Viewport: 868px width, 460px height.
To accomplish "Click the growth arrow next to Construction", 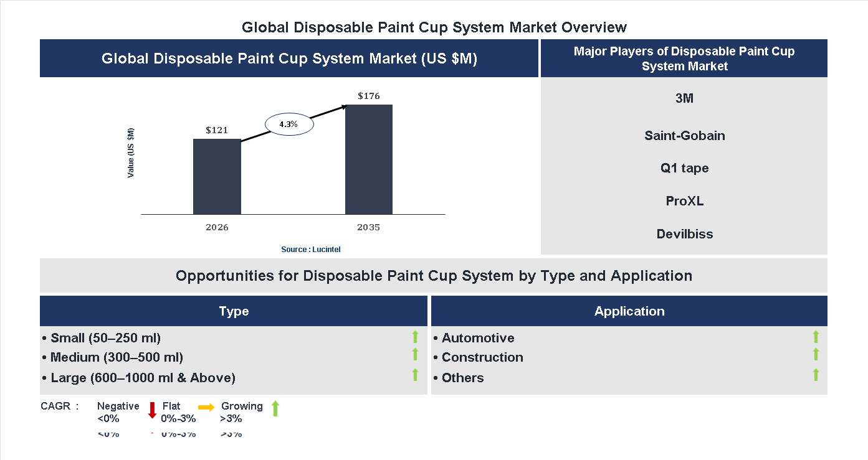I will [816, 355].
